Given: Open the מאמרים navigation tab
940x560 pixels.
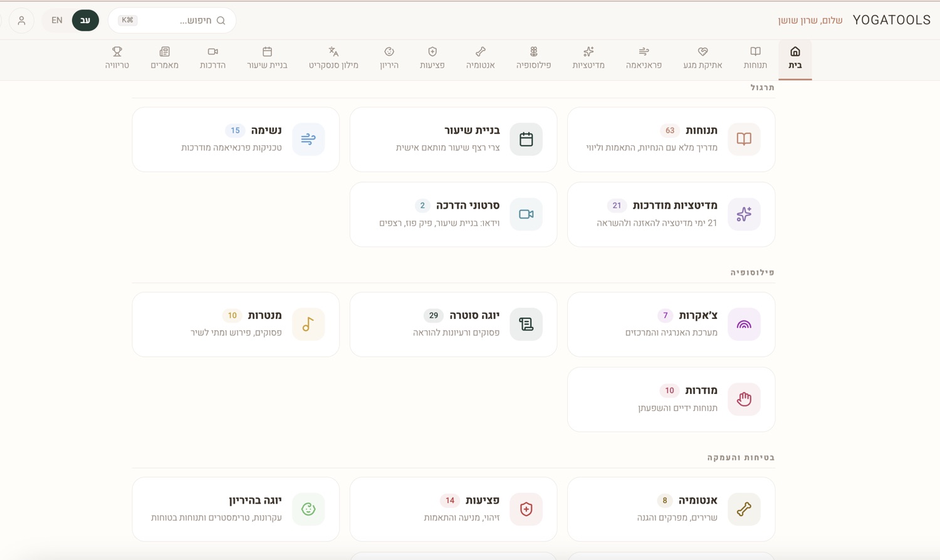Looking at the screenshot, I should tap(165, 59).
